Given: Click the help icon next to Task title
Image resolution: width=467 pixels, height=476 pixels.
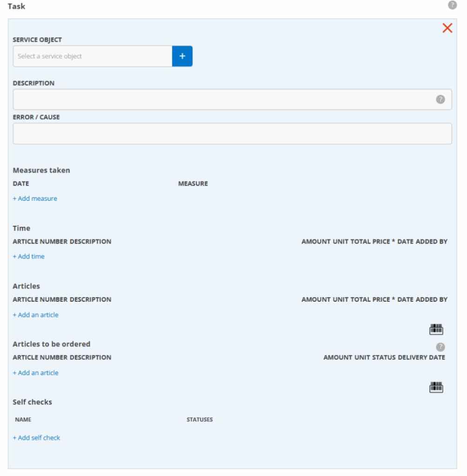Looking at the screenshot, I should 452,5.
